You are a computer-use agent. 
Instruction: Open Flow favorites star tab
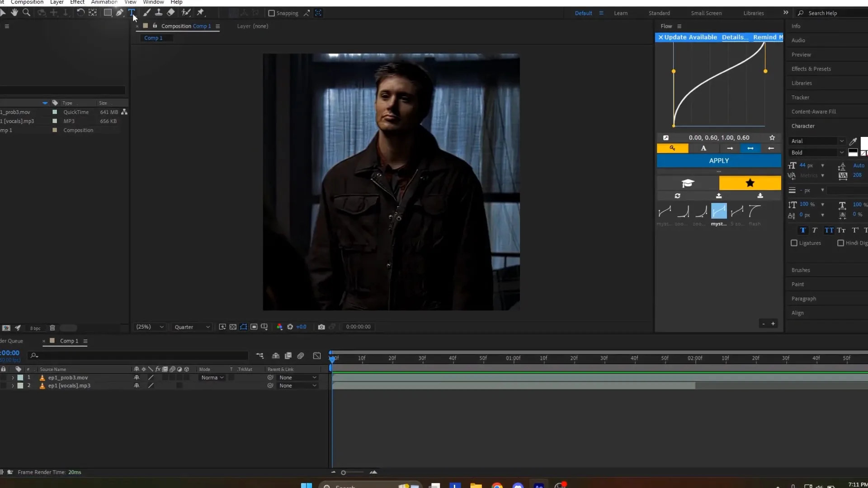pos(750,183)
